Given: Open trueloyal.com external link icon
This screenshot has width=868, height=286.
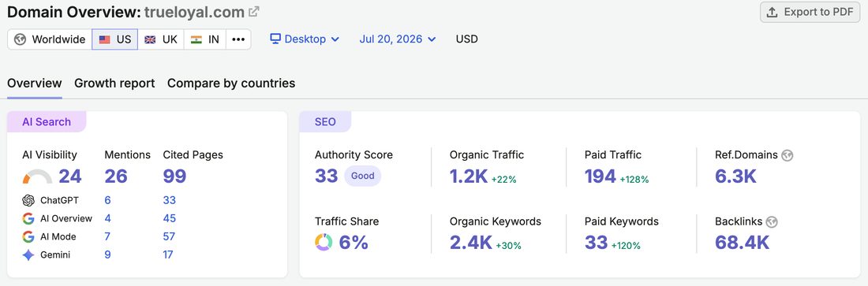Looking at the screenshot, I should 254,12.
